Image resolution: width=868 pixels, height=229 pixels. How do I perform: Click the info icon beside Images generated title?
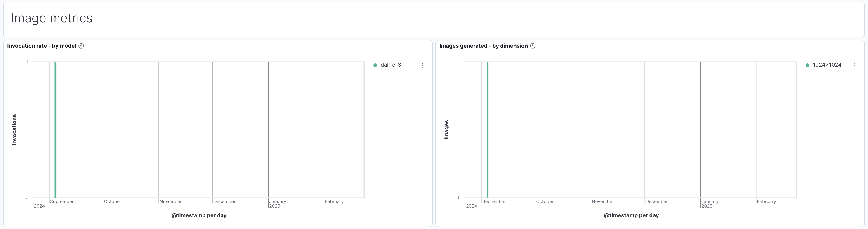pos(533,46)
